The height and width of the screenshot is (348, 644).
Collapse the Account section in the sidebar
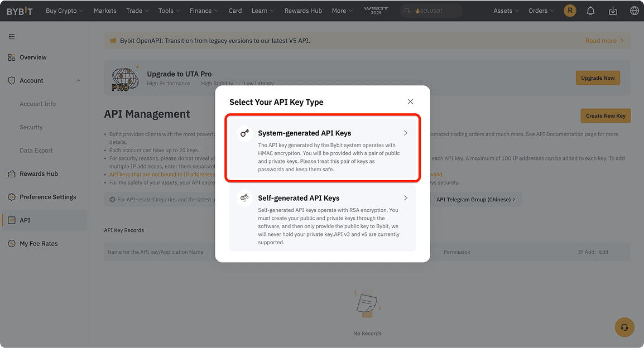click(78, 80)
